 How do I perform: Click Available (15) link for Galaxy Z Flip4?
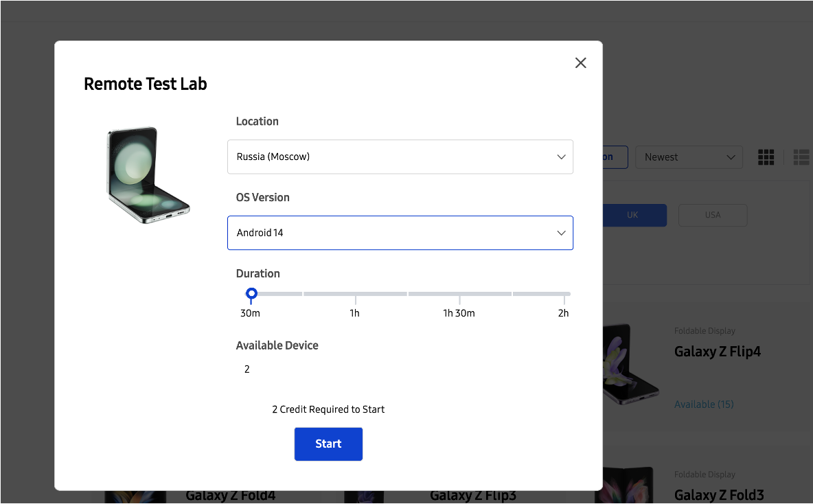704,404
